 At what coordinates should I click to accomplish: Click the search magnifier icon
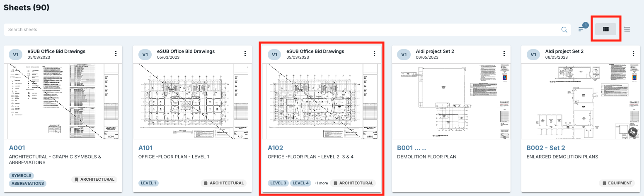564,30
